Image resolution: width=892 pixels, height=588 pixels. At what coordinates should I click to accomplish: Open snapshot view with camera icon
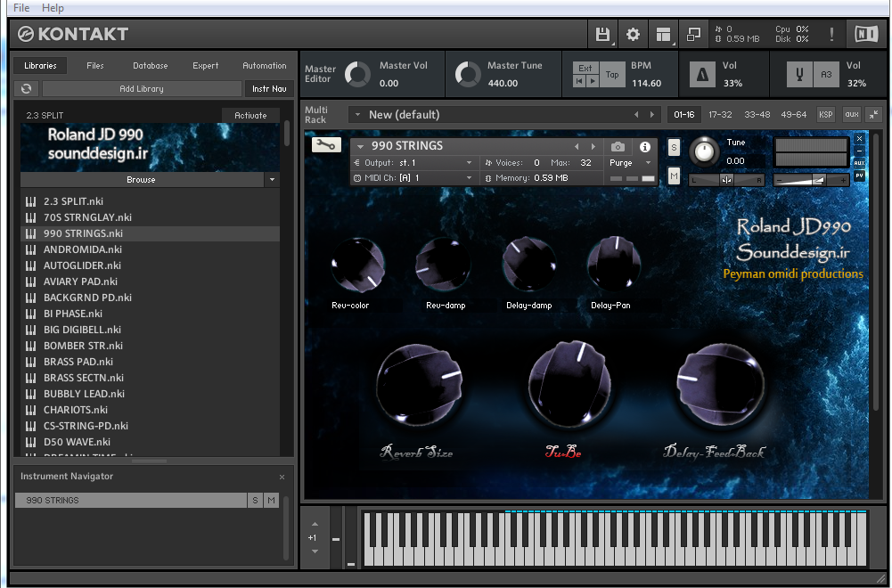click(x=618, y=147)
